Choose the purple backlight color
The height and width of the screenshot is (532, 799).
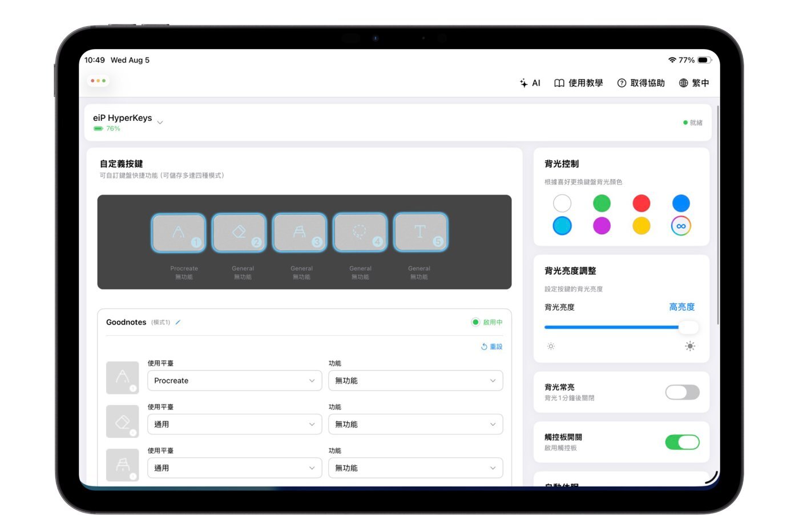602,226
